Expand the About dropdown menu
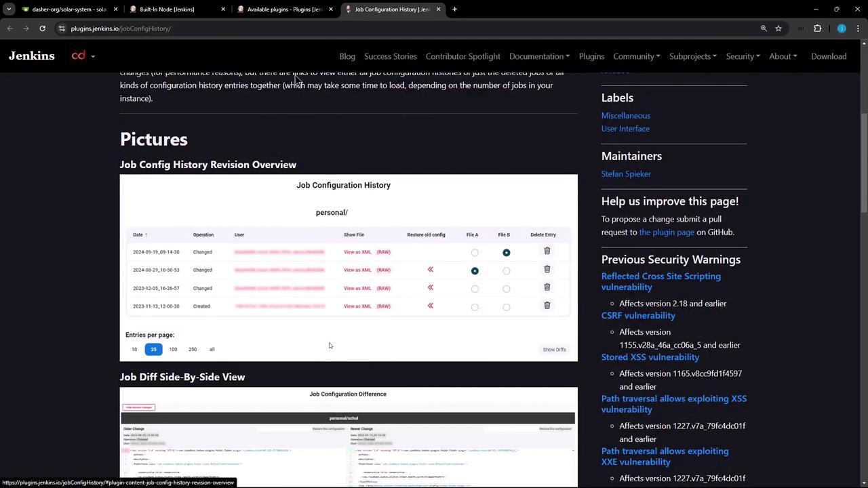 point(783,56)
